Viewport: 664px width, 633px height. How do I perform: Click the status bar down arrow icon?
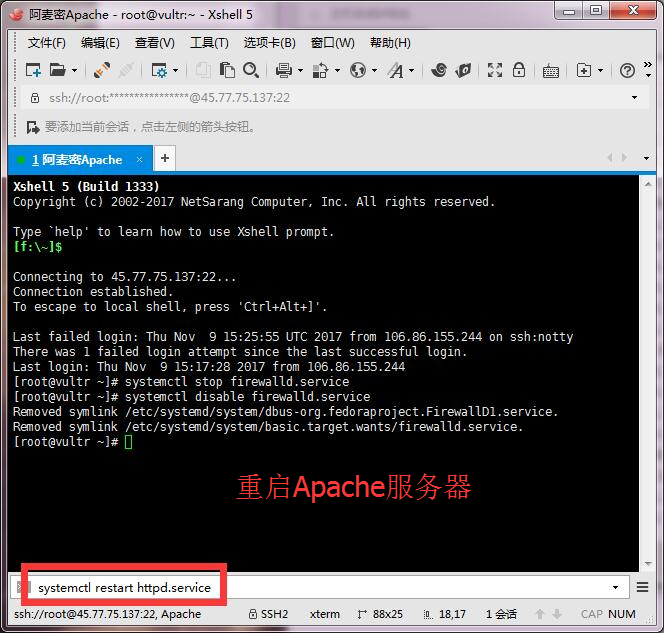[557, 614]
